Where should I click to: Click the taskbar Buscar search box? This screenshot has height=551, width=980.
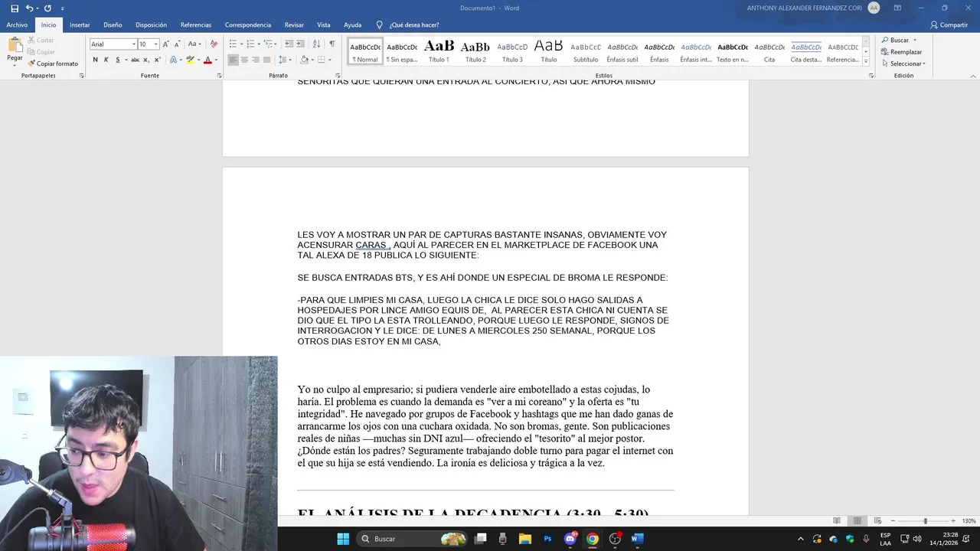point(413,539)
